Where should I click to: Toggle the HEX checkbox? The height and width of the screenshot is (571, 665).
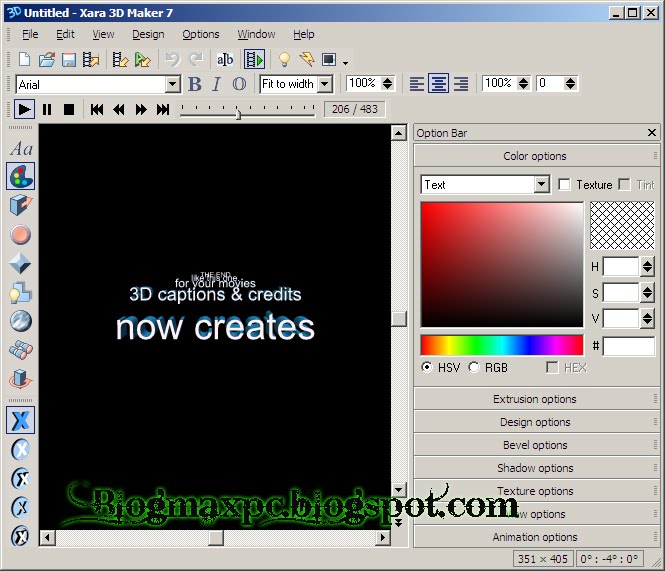pos(552,367)
